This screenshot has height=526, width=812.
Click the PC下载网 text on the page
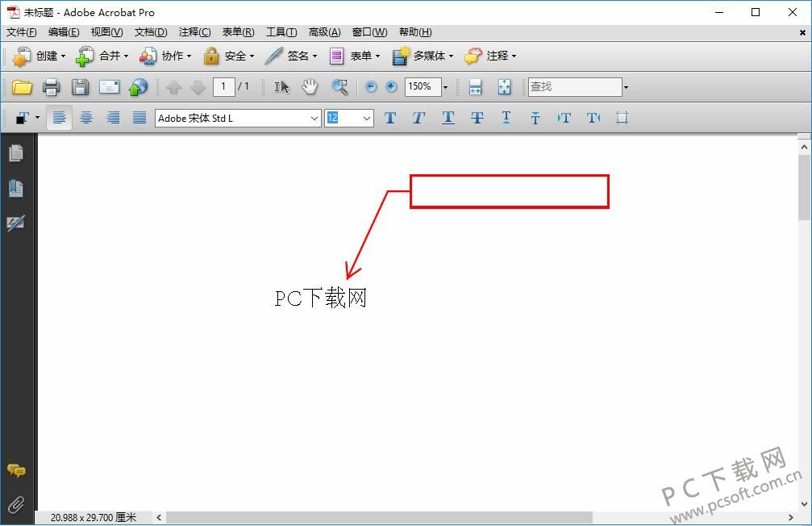pyautogui.click(x=321, y=298)
